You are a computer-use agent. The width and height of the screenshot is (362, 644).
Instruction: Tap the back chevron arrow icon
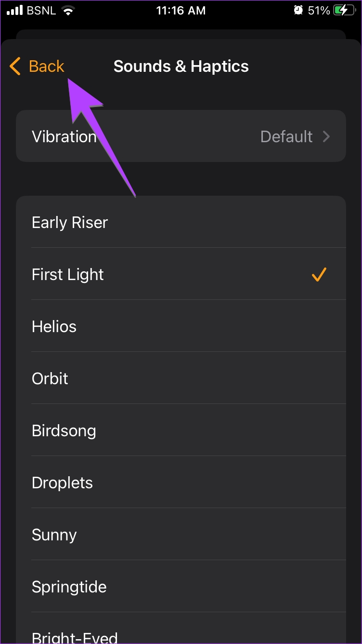[x=14, y=66]
